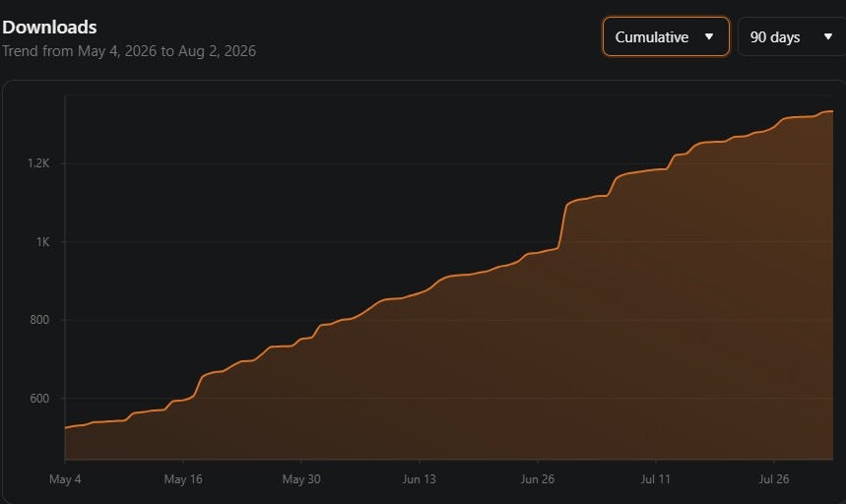Click the Downloads heading

pyautogui.click(x=49, y=27)
